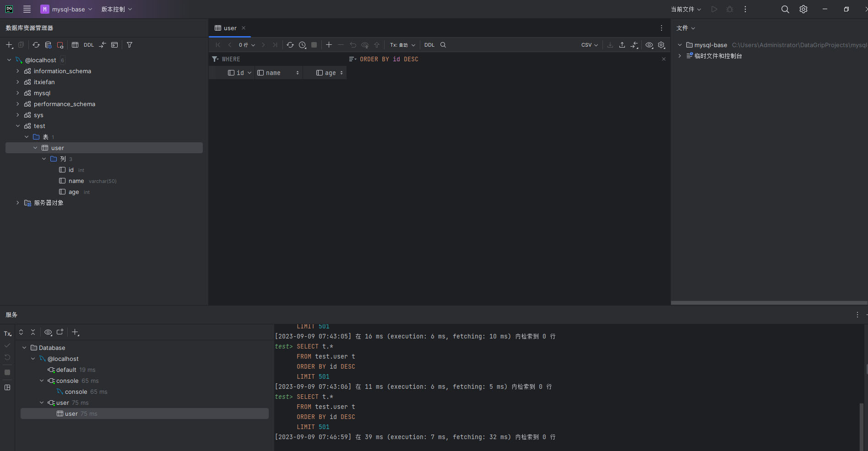Expand the 服务器对象 node
868x451 pixels.
(x=18, y=203)
